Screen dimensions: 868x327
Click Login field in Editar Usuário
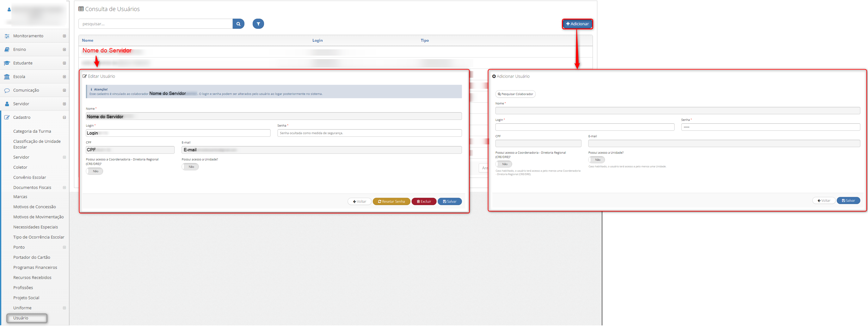click(x=178, y=133)
